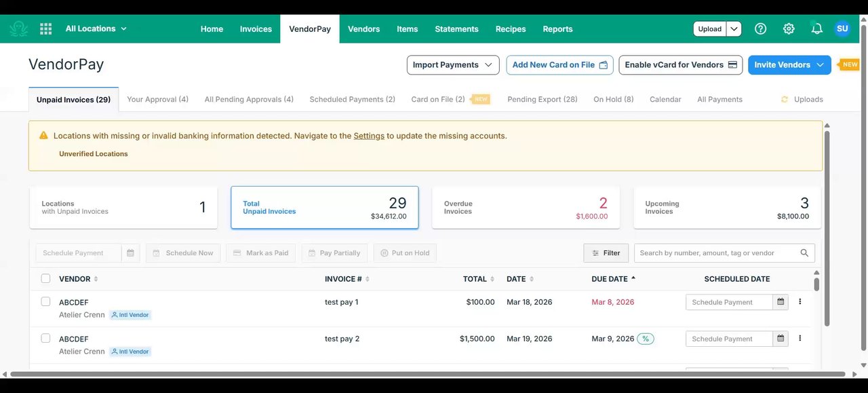The height and width of the screenshot is (393, 868).
Task: Open Recipes in top navigation
Action: [x=511, y=29]
